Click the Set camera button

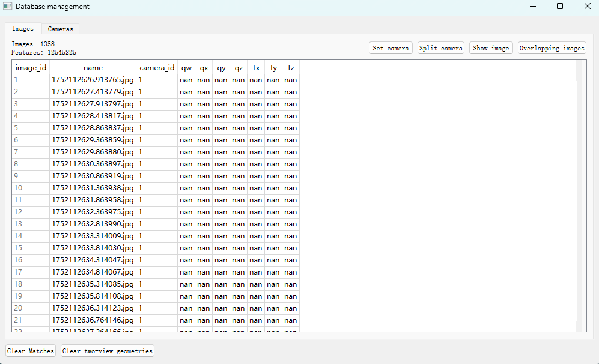[391, 48]
